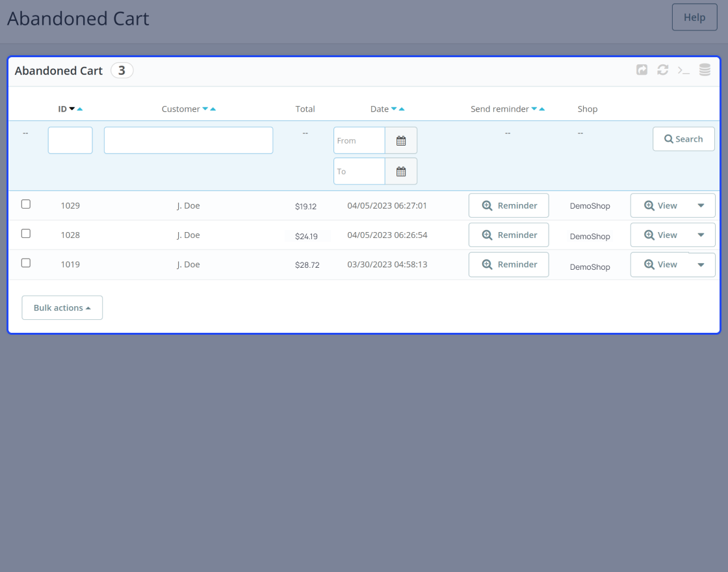Click date 04/05/2023 06:26:54

[x=387, y=235]
